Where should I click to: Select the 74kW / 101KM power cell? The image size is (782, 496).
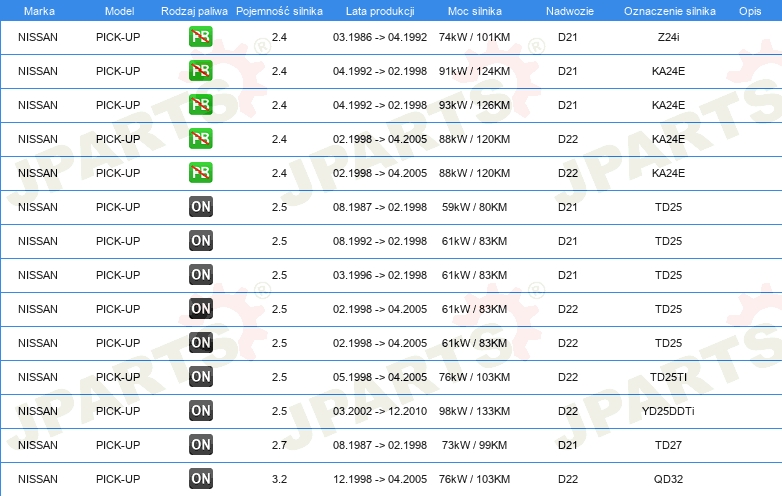click(x=474, y=37)
